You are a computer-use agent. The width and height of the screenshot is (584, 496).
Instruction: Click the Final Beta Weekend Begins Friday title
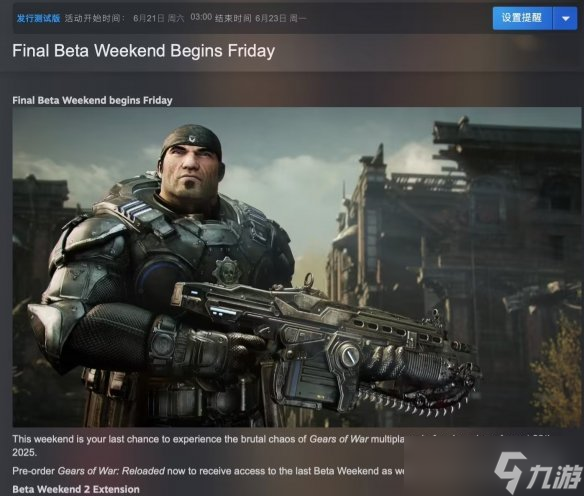pos(144,51)
